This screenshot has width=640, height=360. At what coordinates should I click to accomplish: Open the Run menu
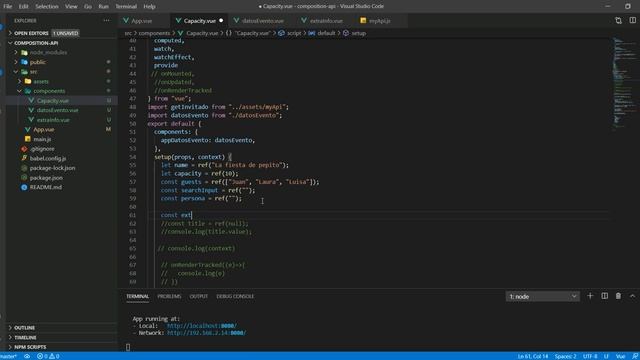tap(103, 7)
